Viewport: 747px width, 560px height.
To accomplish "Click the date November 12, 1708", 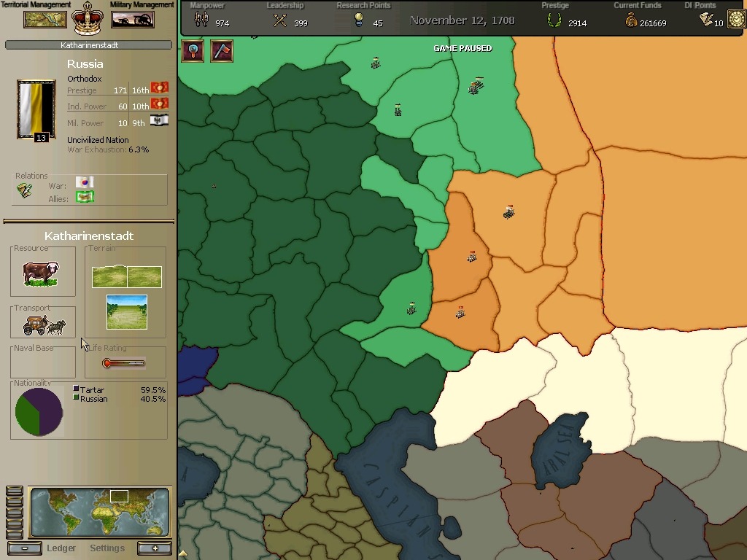I will pos(462,20).
